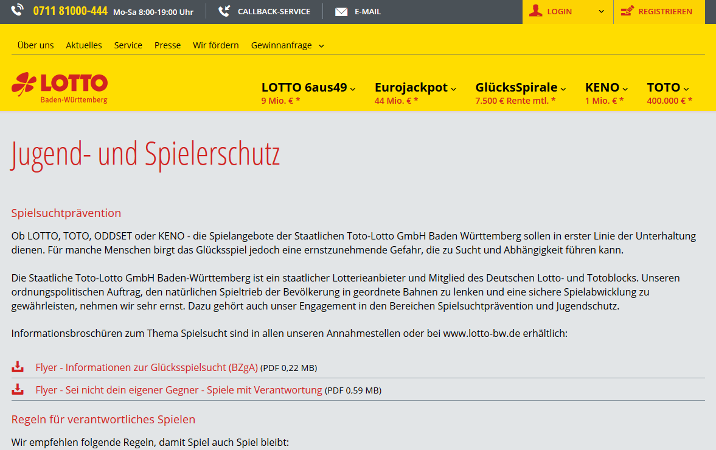Expand the Login dropdown arrow
The width and height of the screenshot is (716, 450).
(x=601, y=11)
